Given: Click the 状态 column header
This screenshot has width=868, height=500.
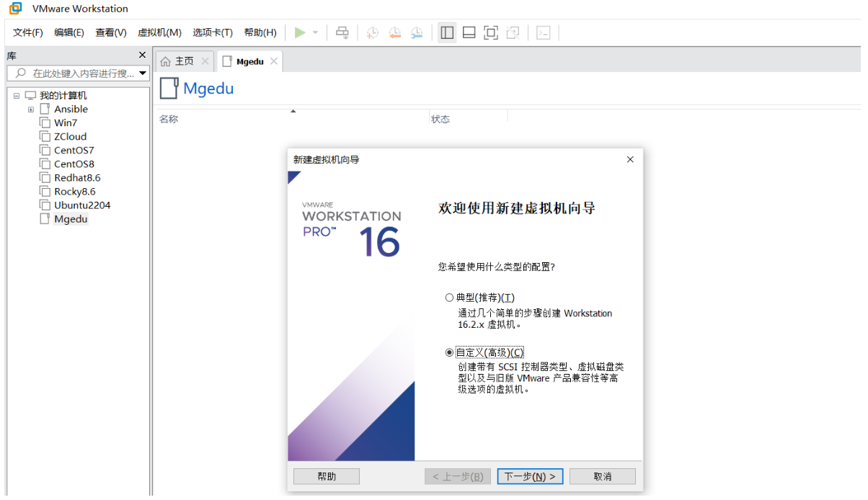Looking at the screenshot, I should click(x=440, y=119).
